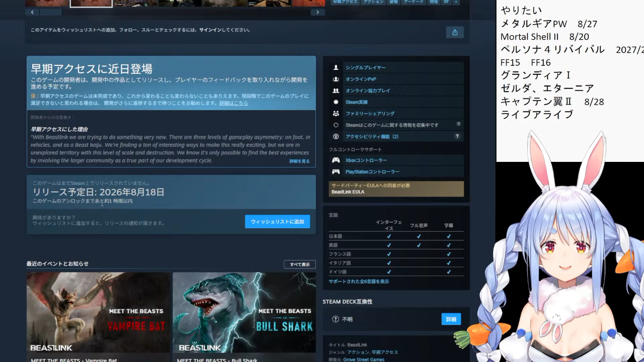Click the メタルギアPW 8/27 list entry
This screenshot has width=644, height=362.
(549, 24)
